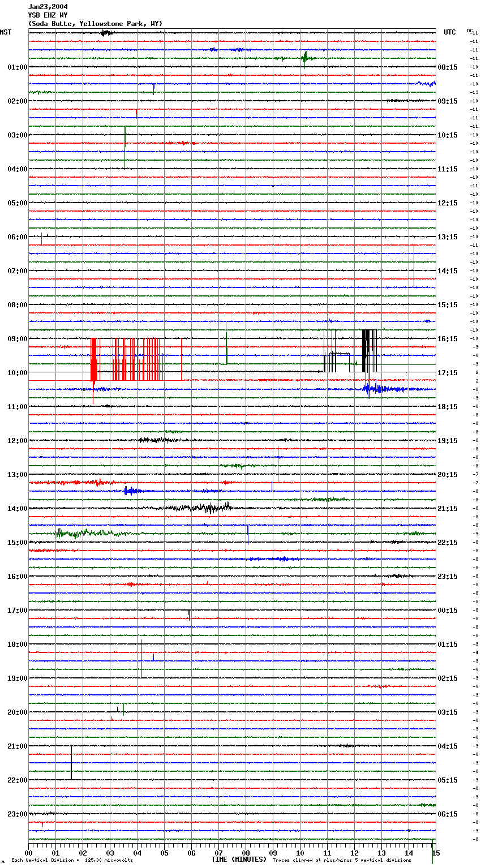Image resolution: width=481 pixels, height=868 pixels.
Task: Click the 14:15 UTC time label
Action: (x=448, y=271)
